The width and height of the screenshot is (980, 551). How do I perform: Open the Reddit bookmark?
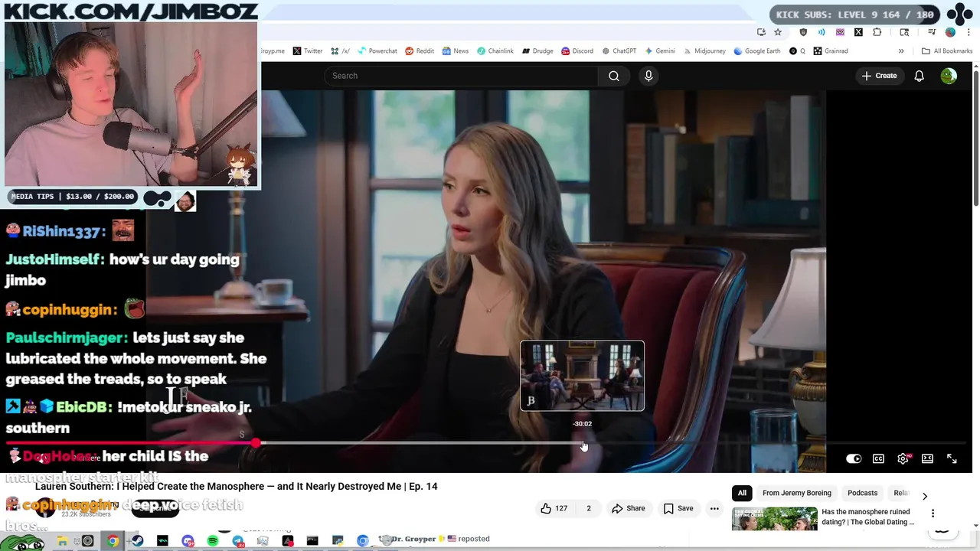(x=420, y=51)
